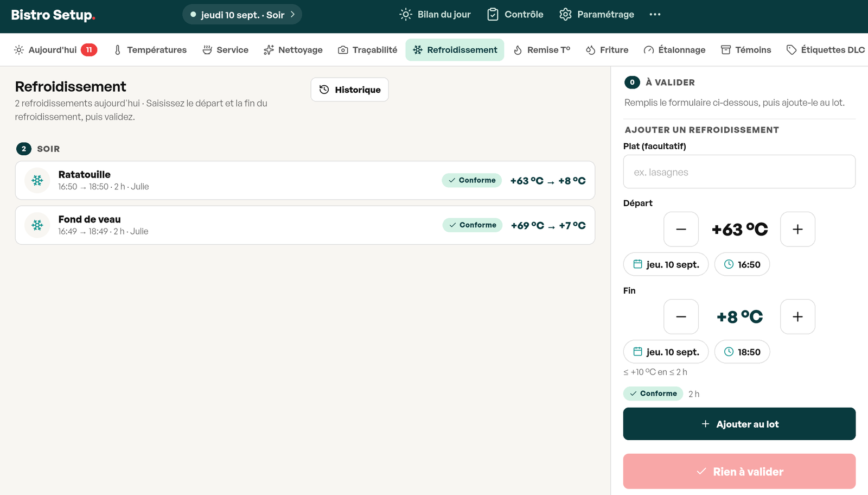Switch to the Service tab
The image size is (868, 495).
point(225,50)
